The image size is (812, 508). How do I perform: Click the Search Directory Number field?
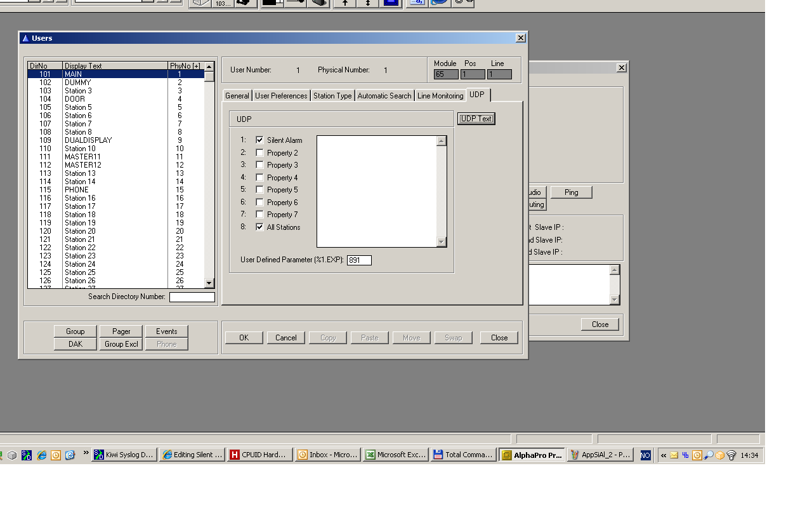pos(192,297)
